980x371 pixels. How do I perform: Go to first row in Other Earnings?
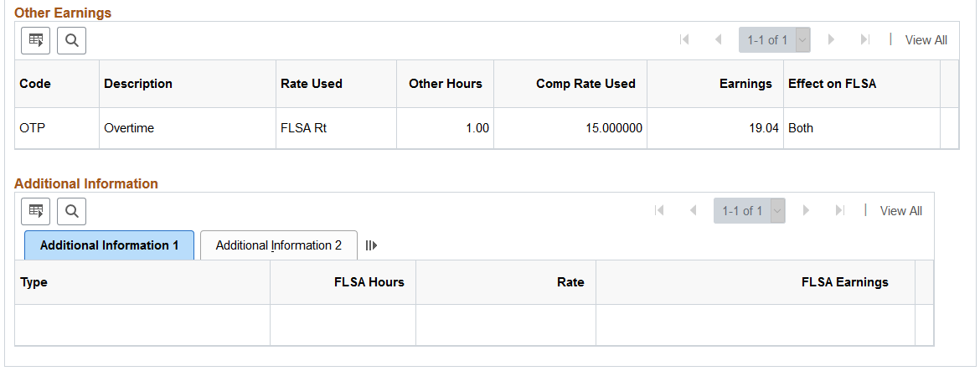(x=684, y=40)
